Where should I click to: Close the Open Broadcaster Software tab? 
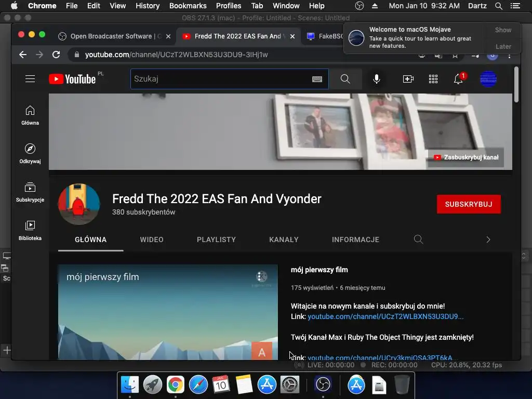(x=168, y=36)
